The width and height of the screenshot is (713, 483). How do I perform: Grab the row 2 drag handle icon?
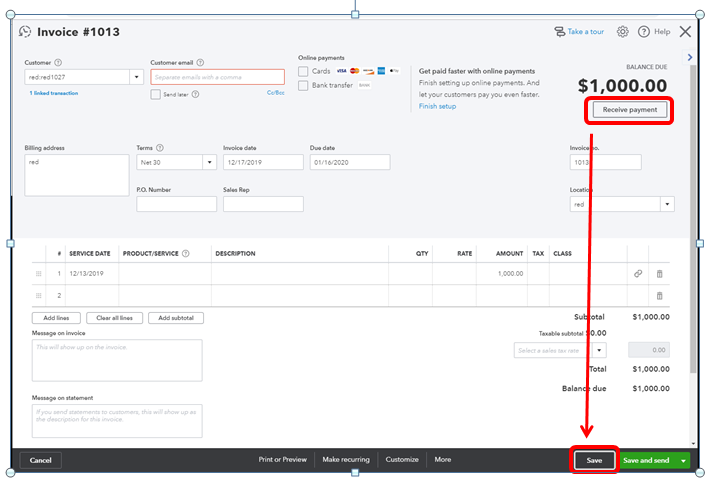tap(39, 296)
